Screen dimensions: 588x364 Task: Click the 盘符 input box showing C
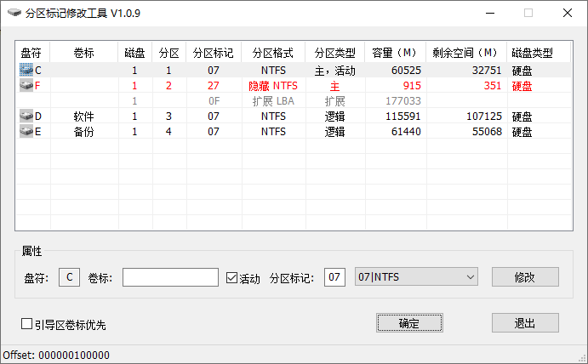[x=70, y=277]
